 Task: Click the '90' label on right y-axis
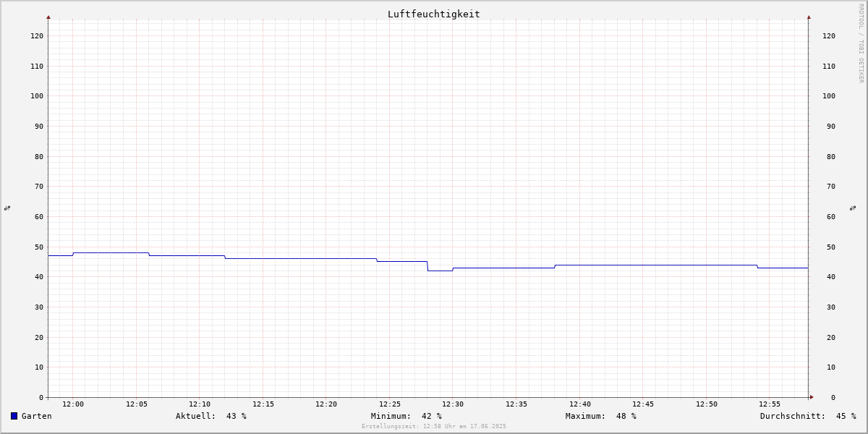[x=831, y=126]
